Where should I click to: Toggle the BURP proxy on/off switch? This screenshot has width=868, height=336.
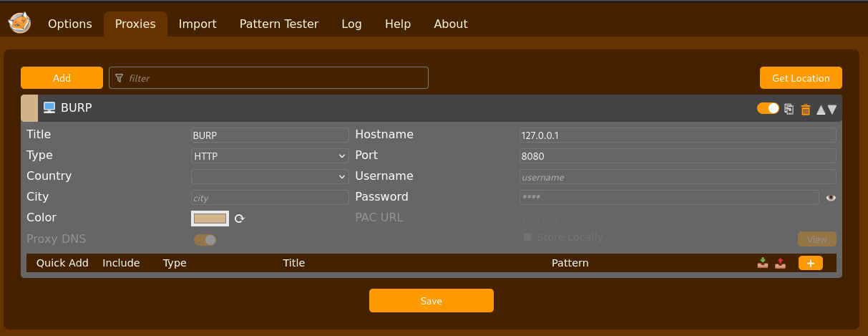tap(768, 108)
